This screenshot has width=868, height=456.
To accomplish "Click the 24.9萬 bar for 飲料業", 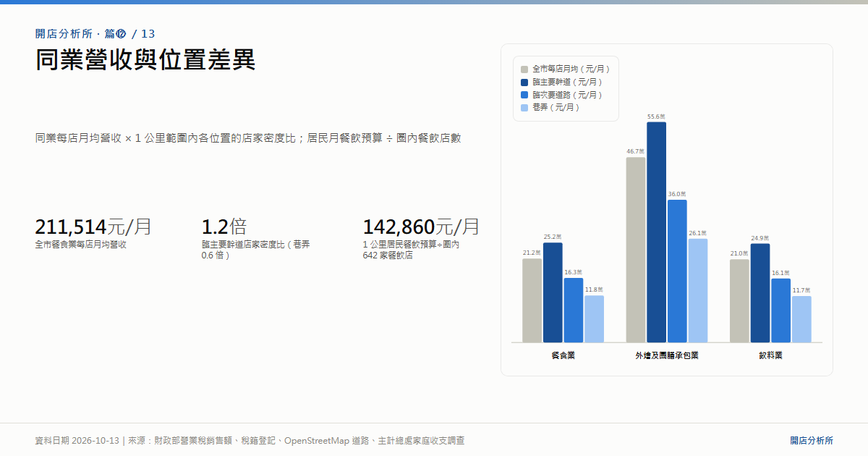I will (x=760, y=293).
